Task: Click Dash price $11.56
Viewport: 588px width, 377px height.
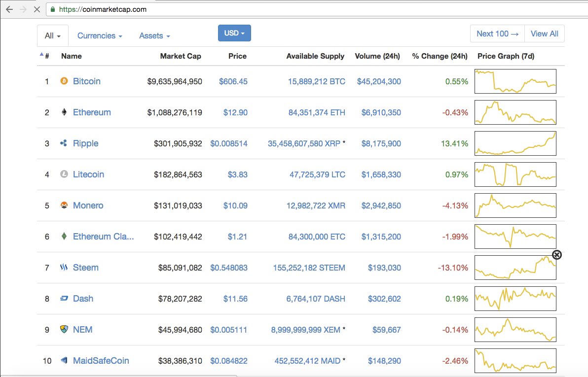Action: click(235, 299)
